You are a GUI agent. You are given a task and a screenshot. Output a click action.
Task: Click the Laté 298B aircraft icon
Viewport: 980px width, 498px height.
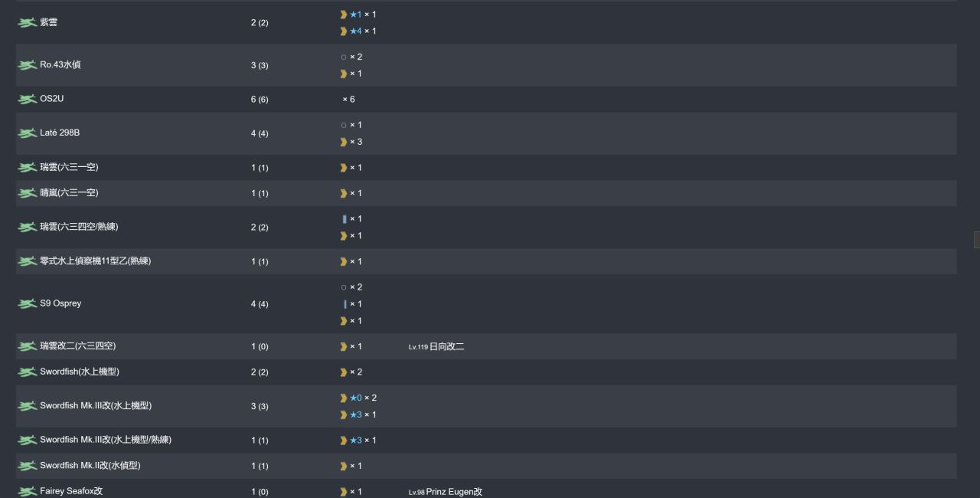coord(27,133)
